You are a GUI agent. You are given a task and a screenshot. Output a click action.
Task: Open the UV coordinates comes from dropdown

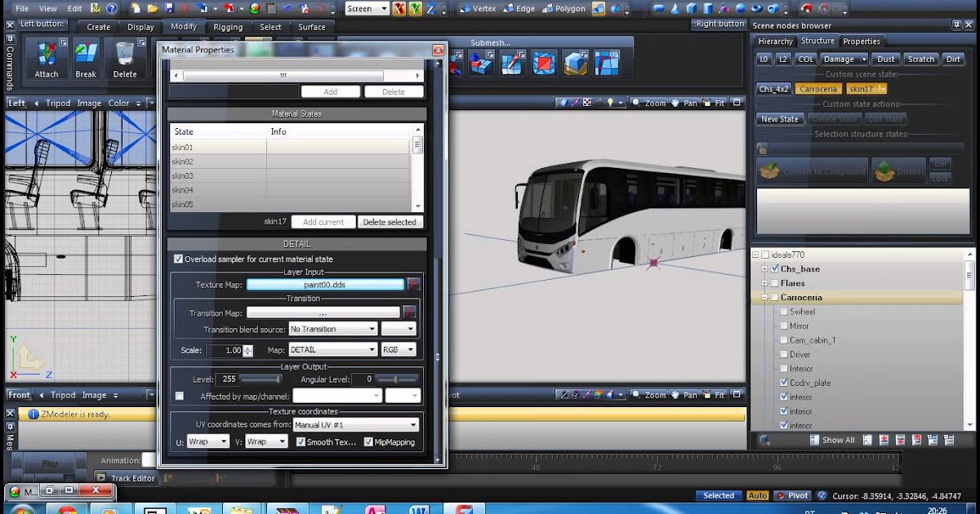(355, 424)
